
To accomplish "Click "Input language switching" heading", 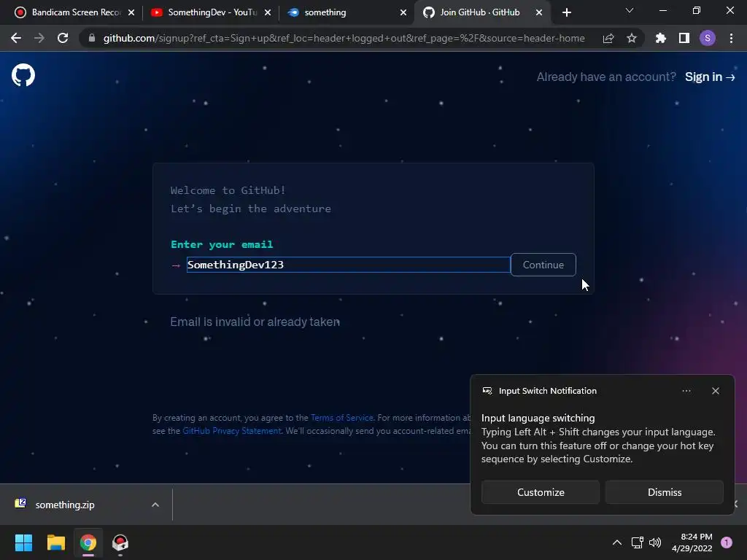I will [x=538, y=418].
